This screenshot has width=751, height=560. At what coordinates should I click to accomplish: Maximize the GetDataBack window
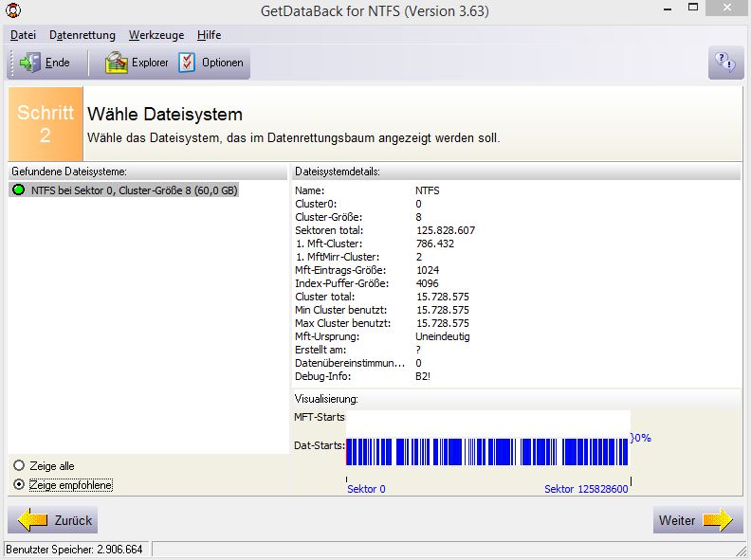693,8
